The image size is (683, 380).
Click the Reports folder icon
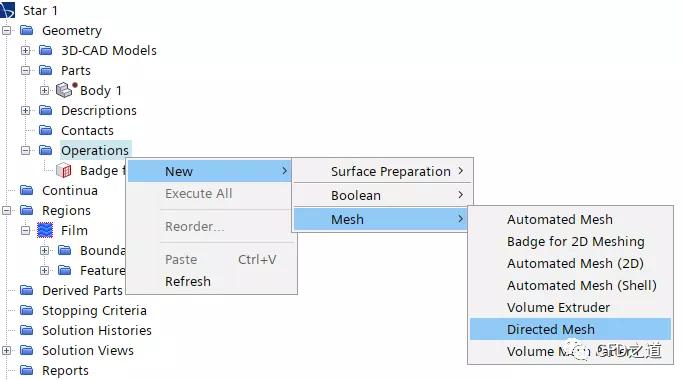27,370
